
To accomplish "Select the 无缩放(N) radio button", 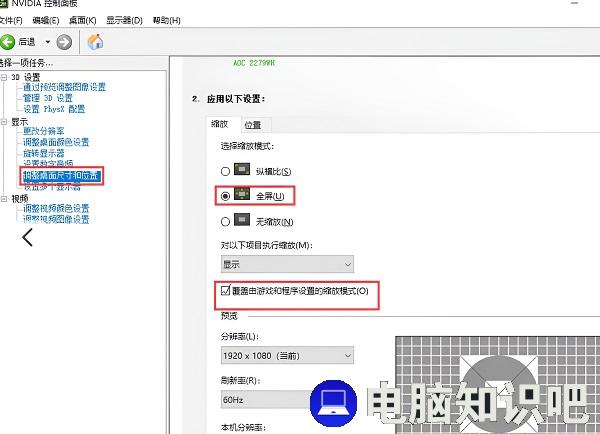I will click(x=225, y=222).
